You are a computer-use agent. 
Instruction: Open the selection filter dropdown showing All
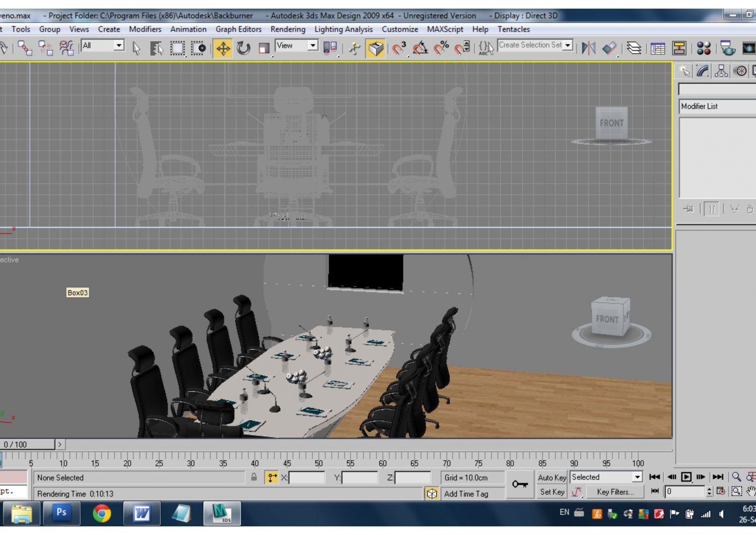(119, 45)
